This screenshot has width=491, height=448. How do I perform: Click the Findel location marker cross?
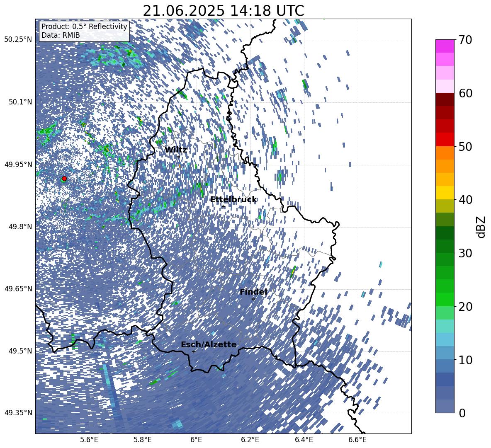coord(253,299)
